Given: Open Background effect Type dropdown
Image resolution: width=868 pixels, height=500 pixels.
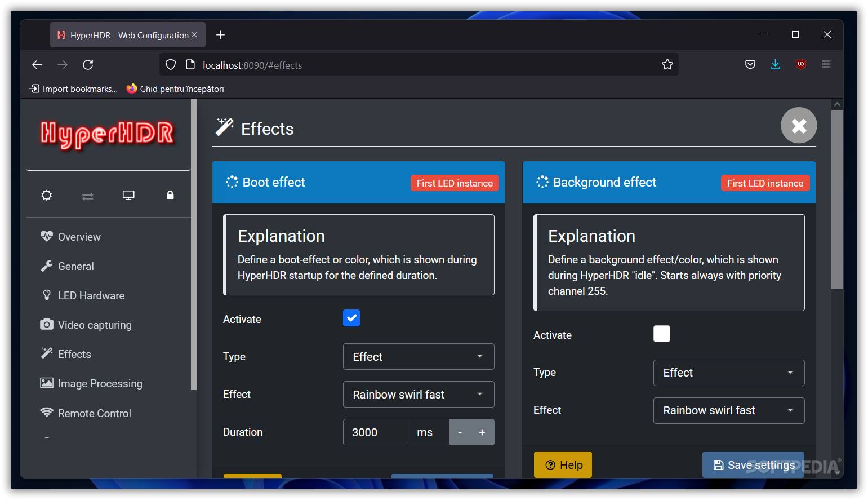Looking at the screenshot, I should click(x=729, y=373).
